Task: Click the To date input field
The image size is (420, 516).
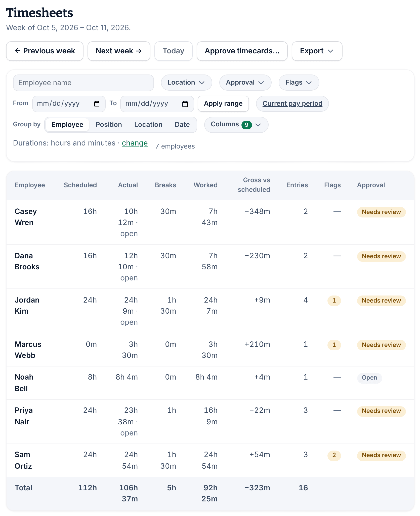Action: [157, 104]
